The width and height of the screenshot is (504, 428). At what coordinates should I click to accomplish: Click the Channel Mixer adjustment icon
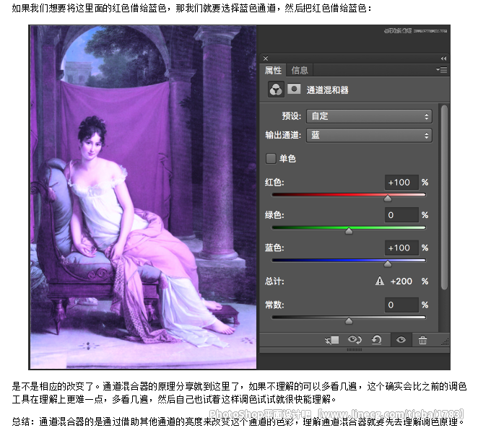276,89
